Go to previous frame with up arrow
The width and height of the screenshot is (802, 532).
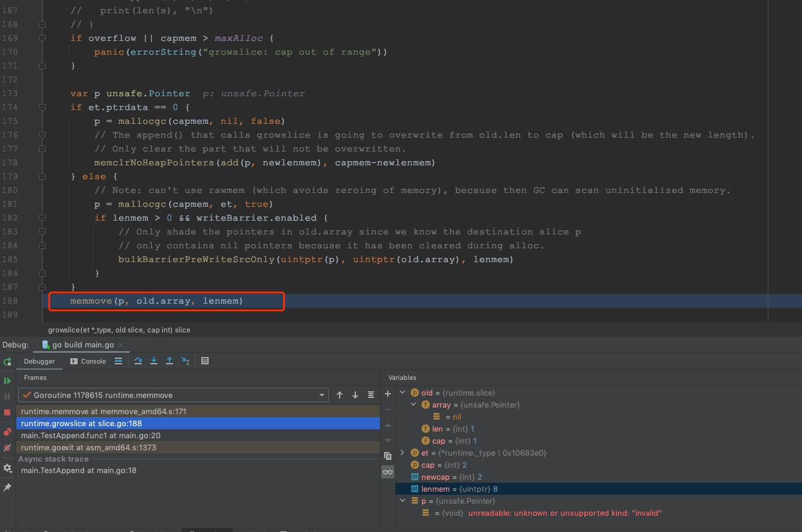pos(340,395)
